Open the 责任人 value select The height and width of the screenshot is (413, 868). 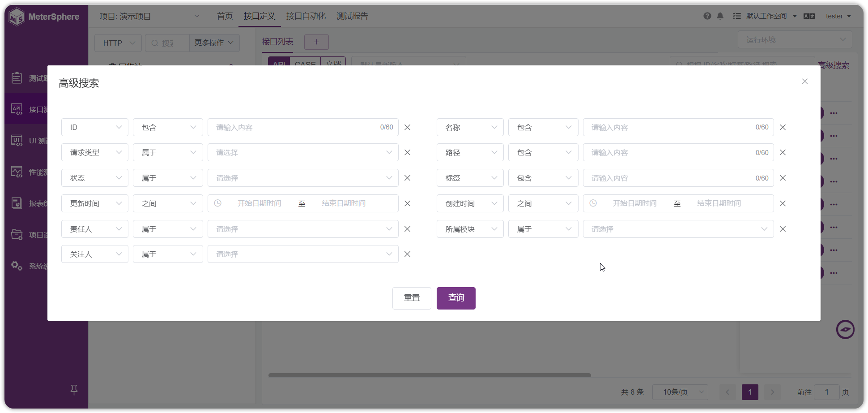(x=303, y=229)
